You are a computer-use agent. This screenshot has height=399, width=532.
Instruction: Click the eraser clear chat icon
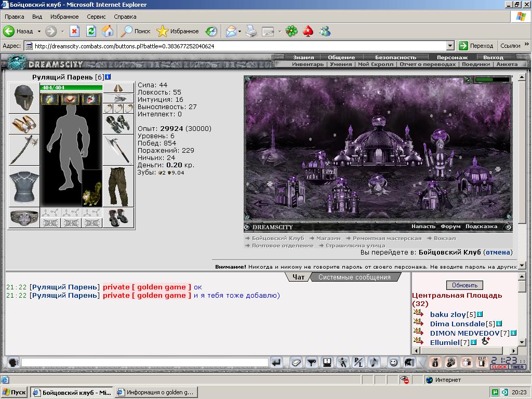296,363
